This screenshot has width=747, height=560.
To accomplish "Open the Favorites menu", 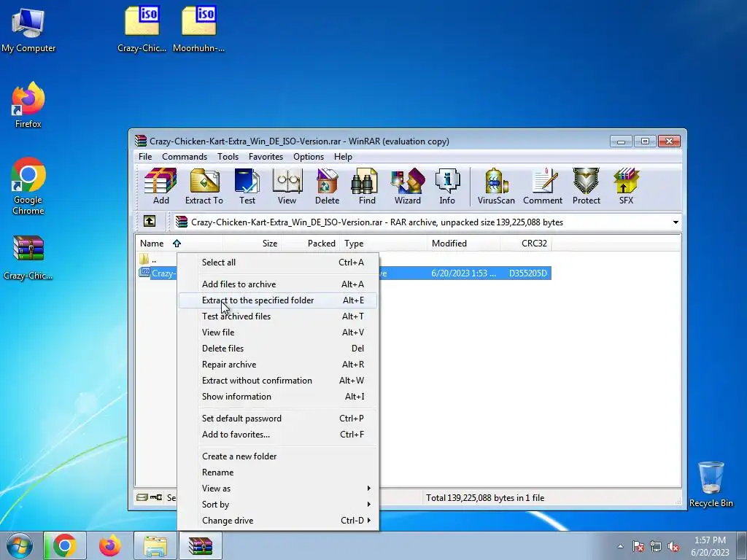I will [x=266, y=157].
